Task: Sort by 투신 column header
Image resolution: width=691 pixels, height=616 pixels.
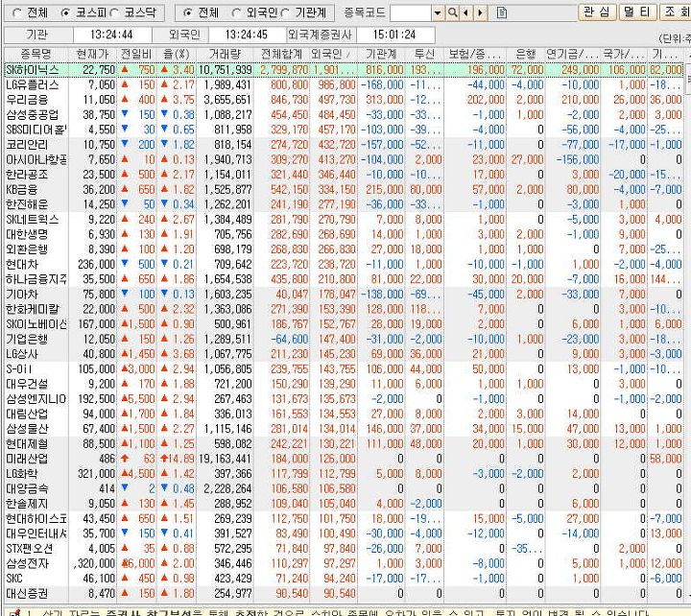Action: point(424,54)
